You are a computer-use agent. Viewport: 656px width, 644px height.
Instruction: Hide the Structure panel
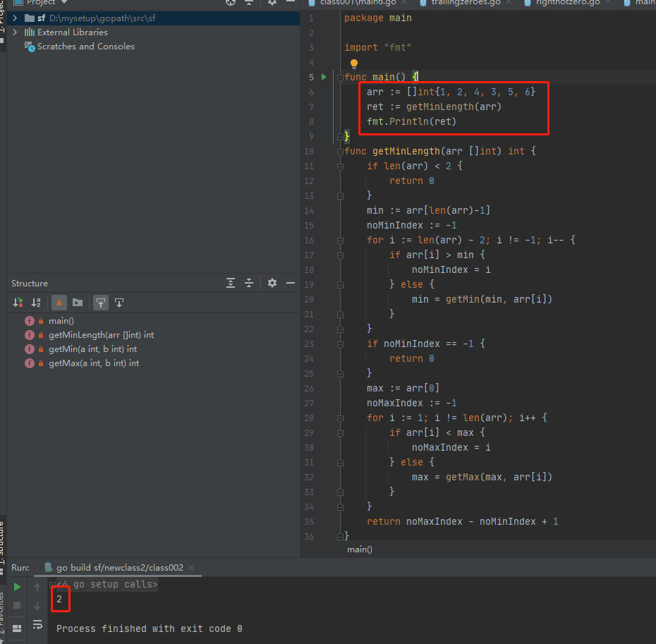pos(291,284)
